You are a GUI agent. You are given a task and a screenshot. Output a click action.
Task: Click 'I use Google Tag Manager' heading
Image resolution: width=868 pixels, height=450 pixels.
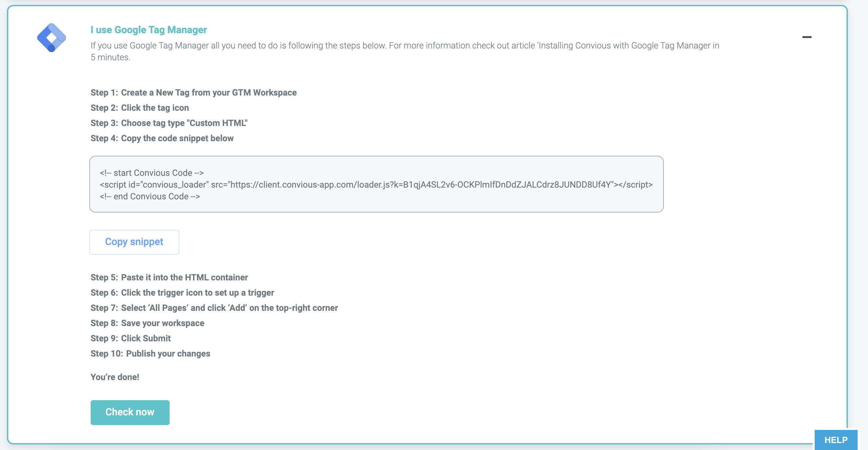tap(148, 30)
